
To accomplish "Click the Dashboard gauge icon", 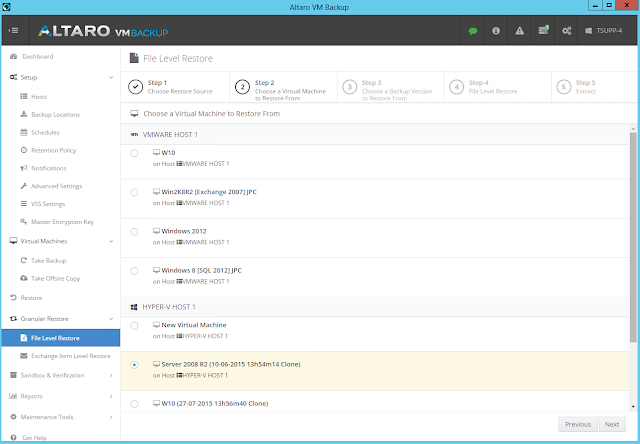I will pyautogui.click(x=13, y=56).
